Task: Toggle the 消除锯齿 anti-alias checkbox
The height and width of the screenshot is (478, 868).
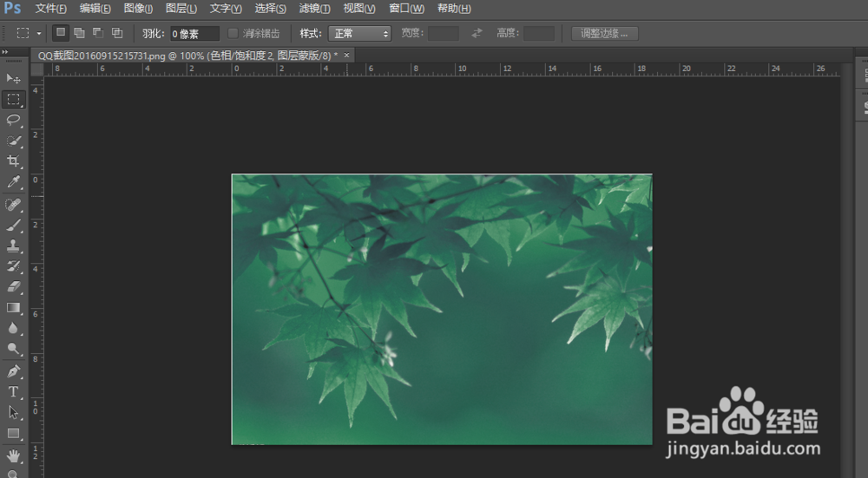Action: [233, 33]
